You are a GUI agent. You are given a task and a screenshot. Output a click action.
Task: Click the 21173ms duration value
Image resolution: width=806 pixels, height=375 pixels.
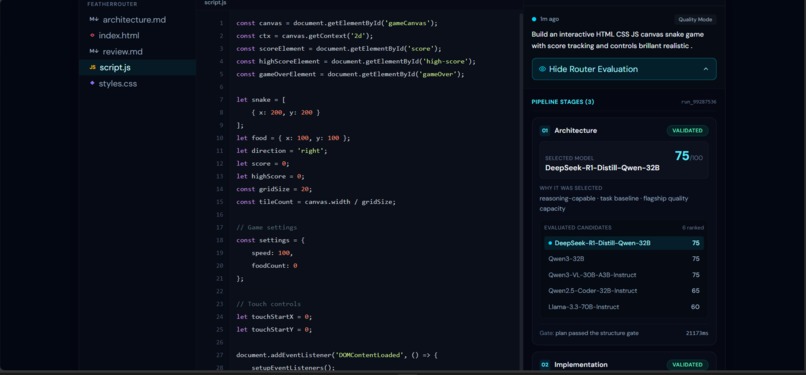pyautogui.click(x=697, y=333)
